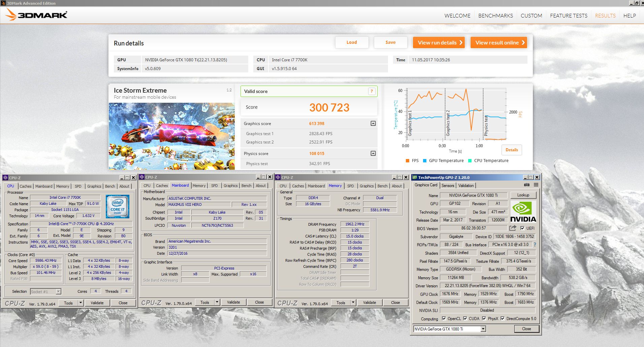Screen dimensions: 644x347
Task: Open the Socket #1 selection dropdown
Action: point(58,291)
